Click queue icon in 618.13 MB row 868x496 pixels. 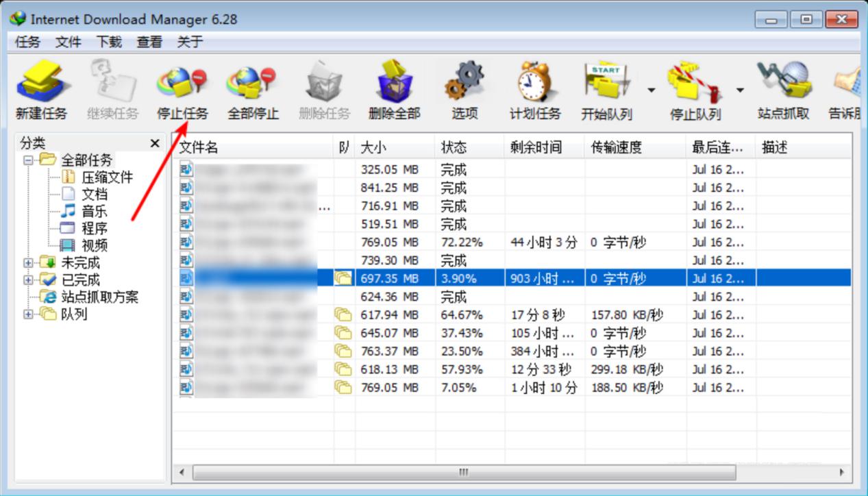(x=343, y=369)
